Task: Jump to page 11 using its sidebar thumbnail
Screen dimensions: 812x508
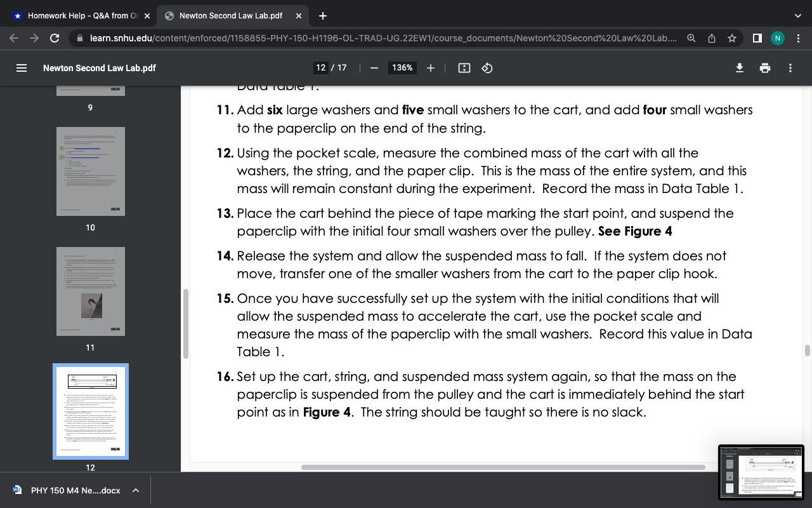Action: (x=90, y=291)
